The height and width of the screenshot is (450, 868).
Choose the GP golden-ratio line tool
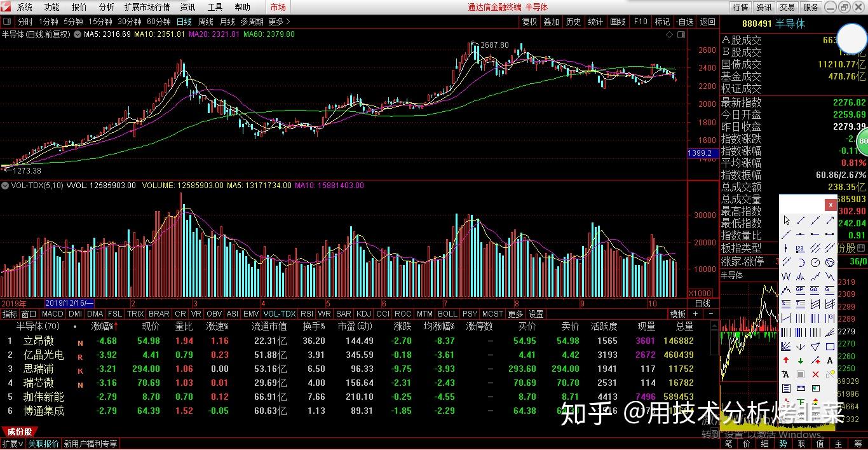coord(801,289)
